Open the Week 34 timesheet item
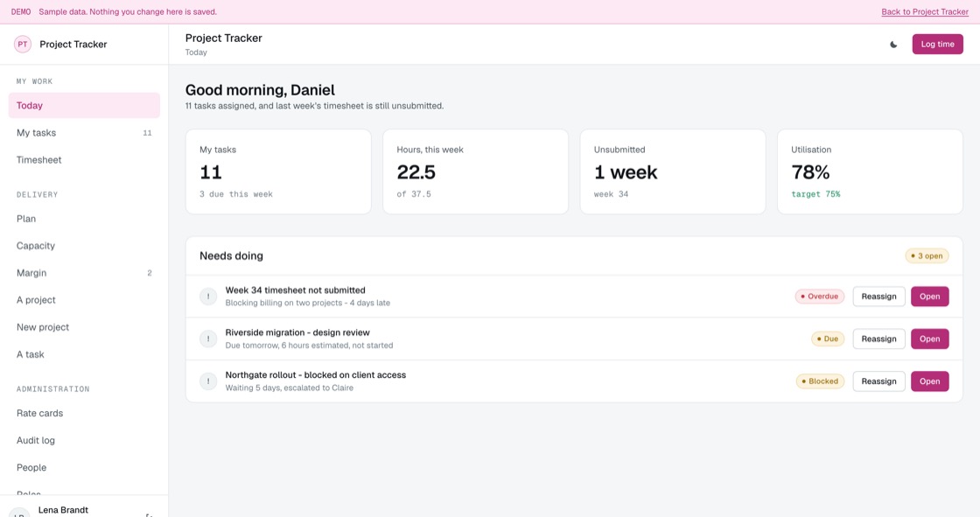The width and height of the screenshot is (980, 517). [x=929, y=297]
